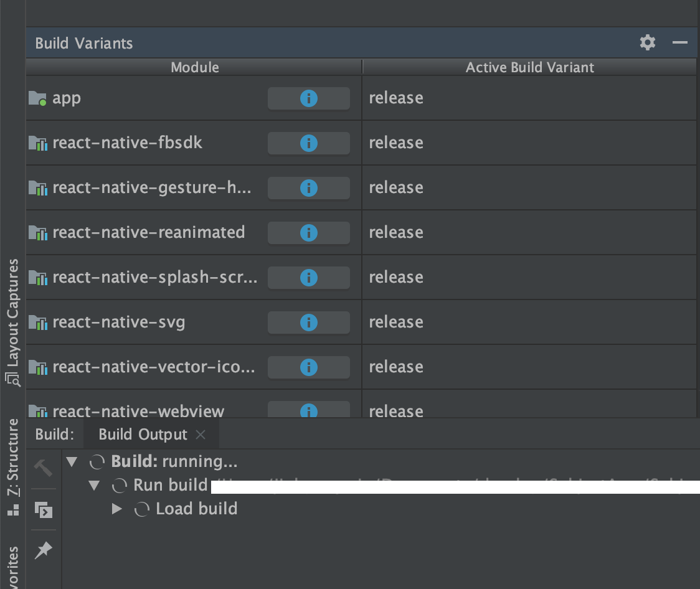
Task: Select the react-native-webview module name
Action: (x=138, y=410)
